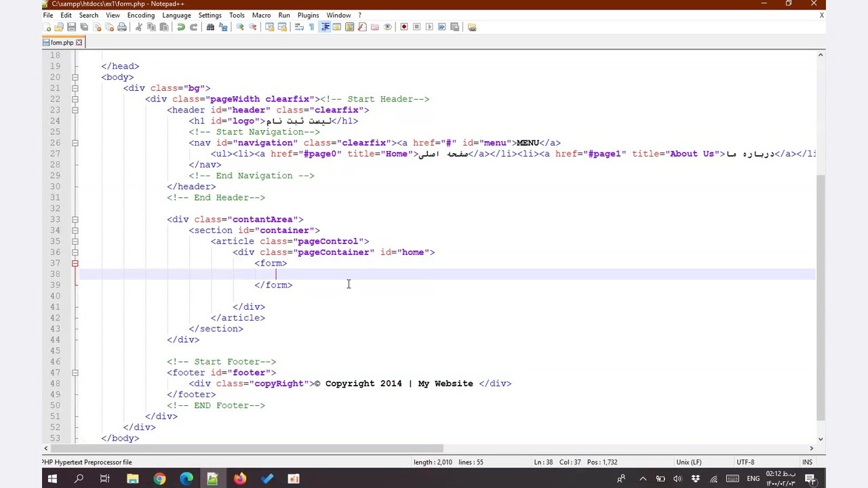Toggle Synchronize Vertical Scrolling icon
The image size is (868, 488).
pos(269,27)
